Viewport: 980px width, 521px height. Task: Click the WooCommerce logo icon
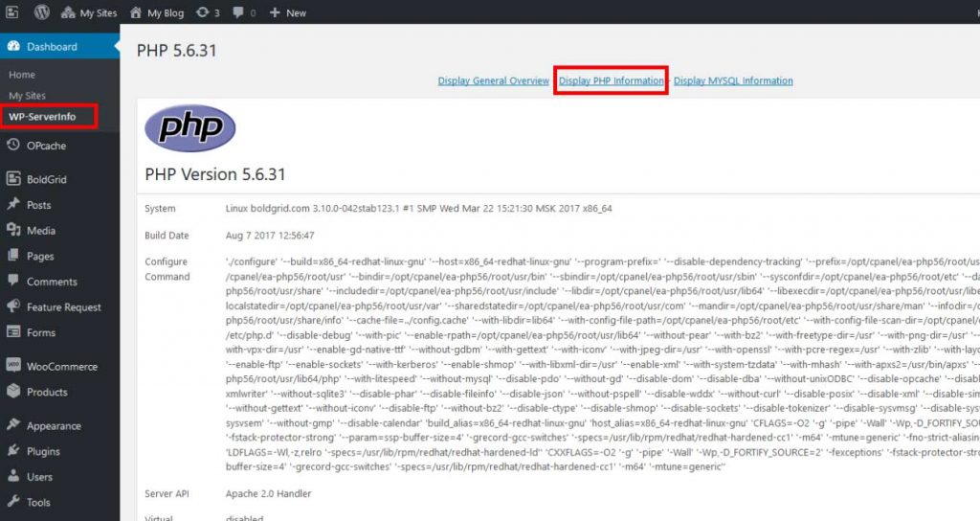pos(13,365)
